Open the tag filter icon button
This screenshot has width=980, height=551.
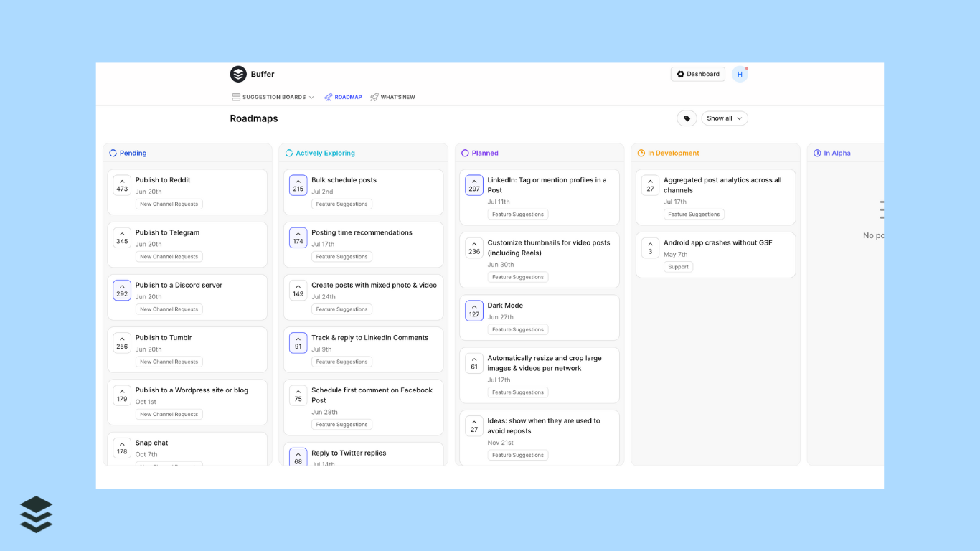[687, 118]
